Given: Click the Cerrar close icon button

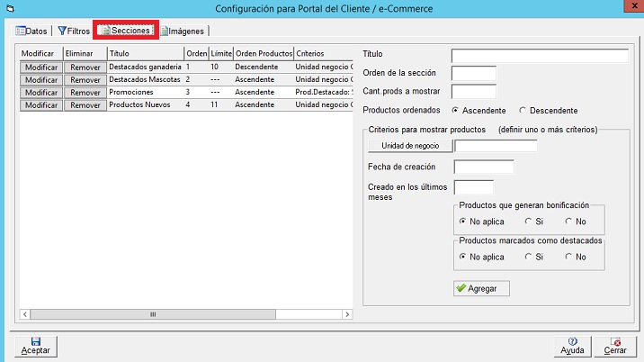Looking at the screenshot, I should pos(615,345).
